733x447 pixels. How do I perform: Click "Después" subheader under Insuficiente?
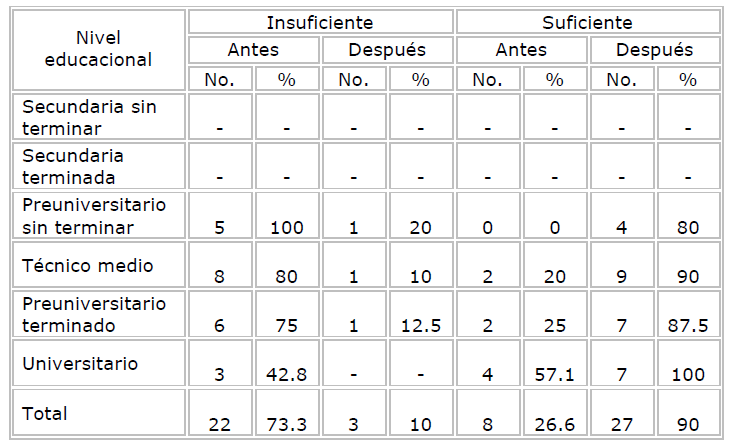coord(387,50)
